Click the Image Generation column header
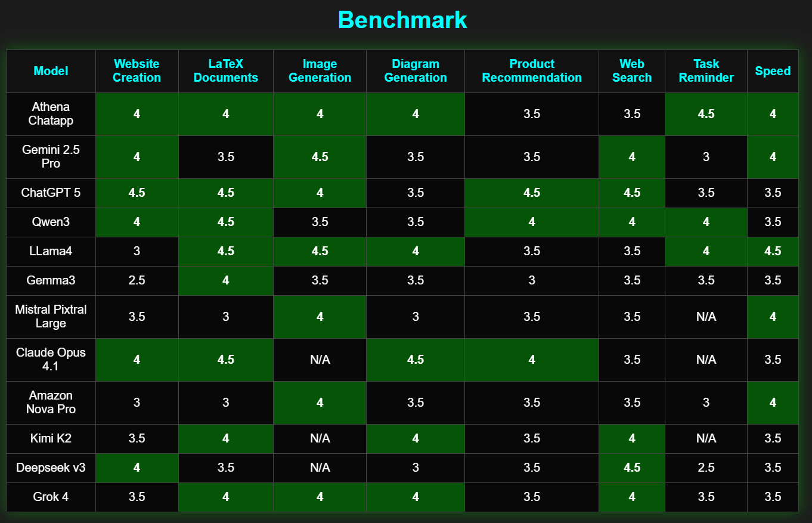This screenshot has height=523, width=812. tap(320, 71)
